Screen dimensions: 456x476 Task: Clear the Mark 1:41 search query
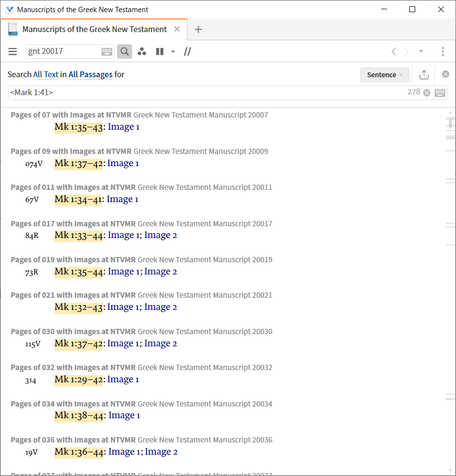[427, 93]
